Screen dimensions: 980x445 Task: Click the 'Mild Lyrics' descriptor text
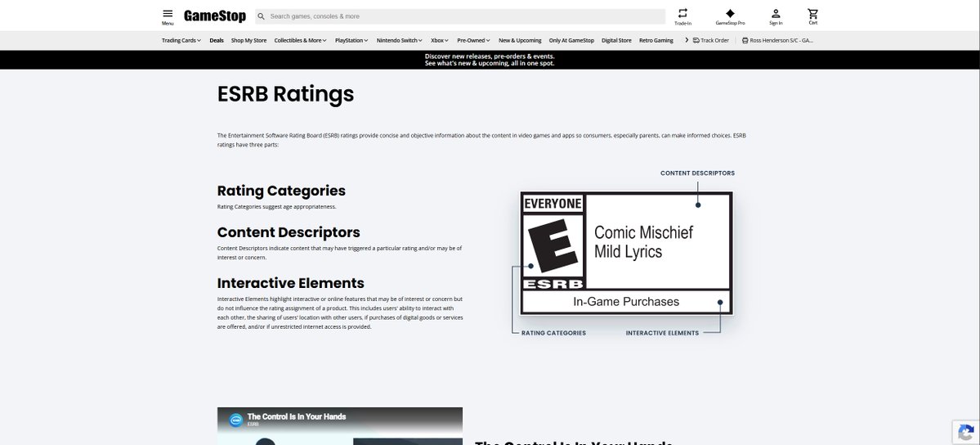628,252
